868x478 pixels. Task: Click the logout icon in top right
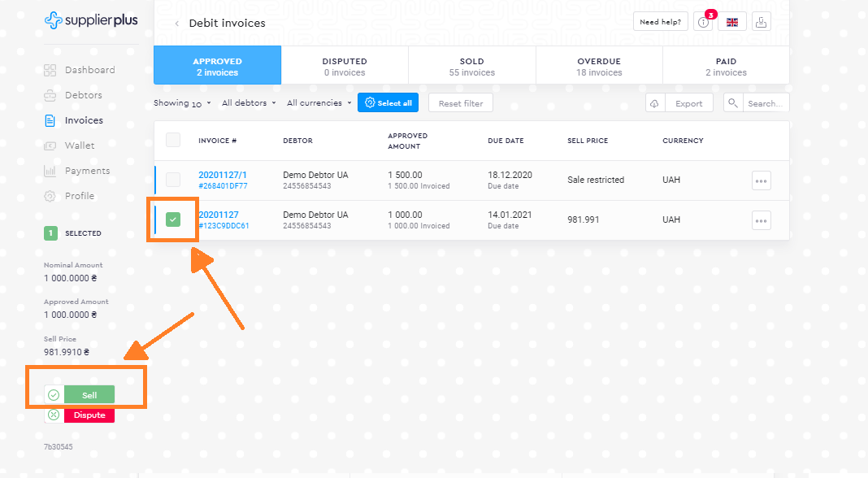[x=761, y=22]
